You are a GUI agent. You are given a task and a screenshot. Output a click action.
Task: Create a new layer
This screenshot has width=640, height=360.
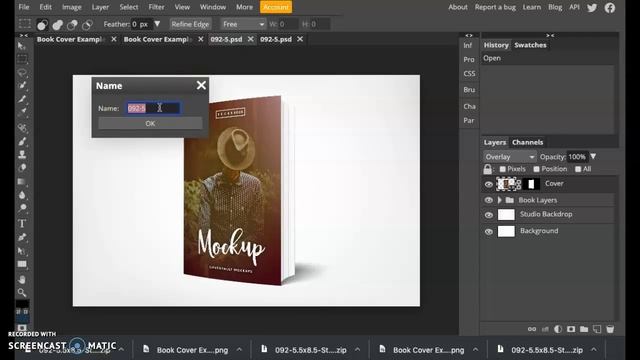coord(597,329)
